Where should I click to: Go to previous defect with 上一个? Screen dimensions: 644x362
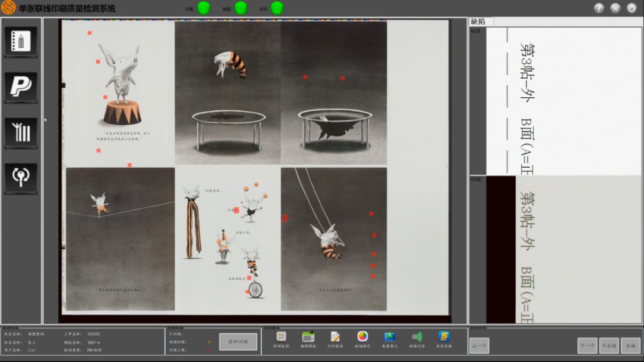tap(479, 345)
